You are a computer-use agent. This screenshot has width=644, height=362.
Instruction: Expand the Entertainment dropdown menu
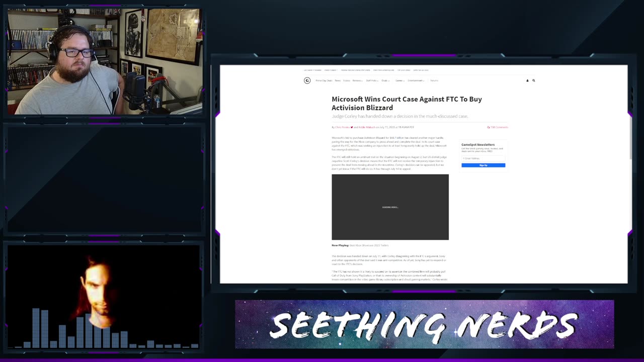pos(416,80)
